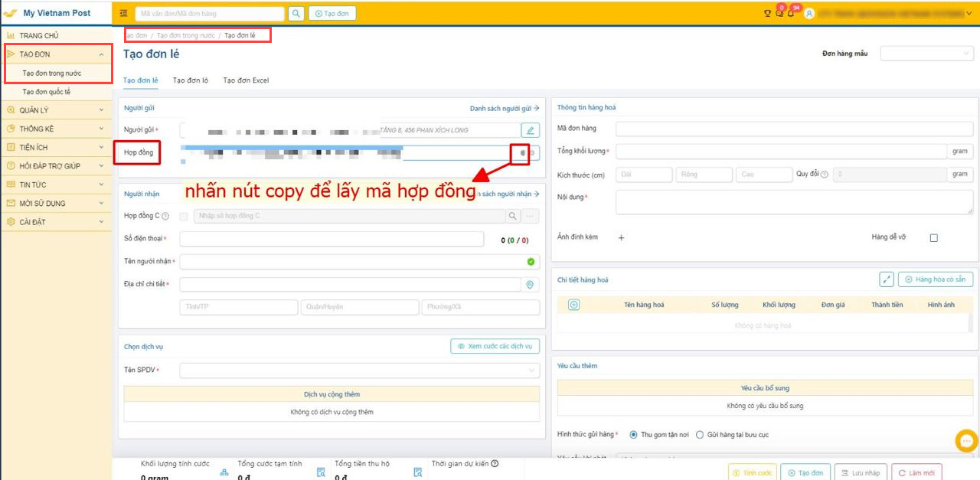
Task: Click the Xem cước các dịch vụ button
Action: coord(495,347)
